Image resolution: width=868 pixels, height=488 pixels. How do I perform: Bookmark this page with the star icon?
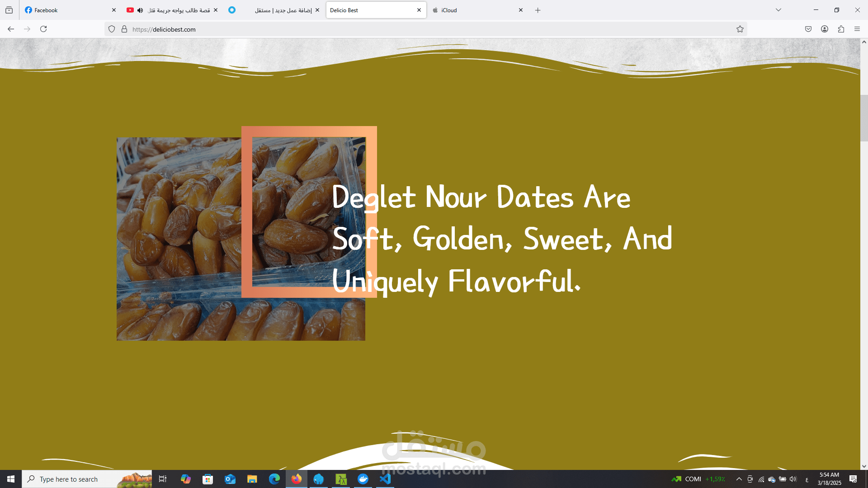(740, 29)
